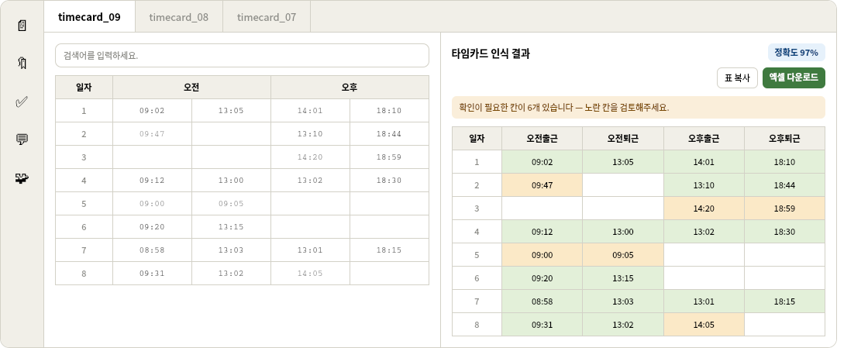The image size is (868, 348).
Task: Click 13:01 in the source timecard table
Action: pyautogui.click(x=310, y=250)
